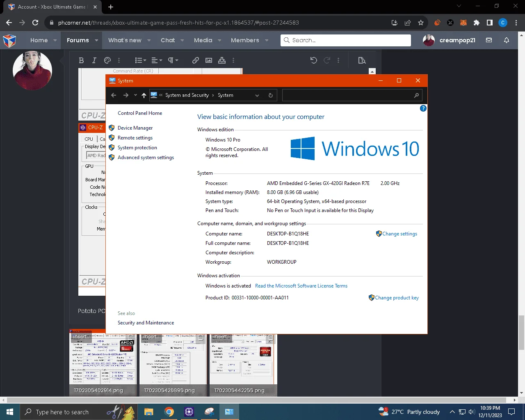
Task: Switch to Chrome on the taskbar
Action: [x=169, y=412]
